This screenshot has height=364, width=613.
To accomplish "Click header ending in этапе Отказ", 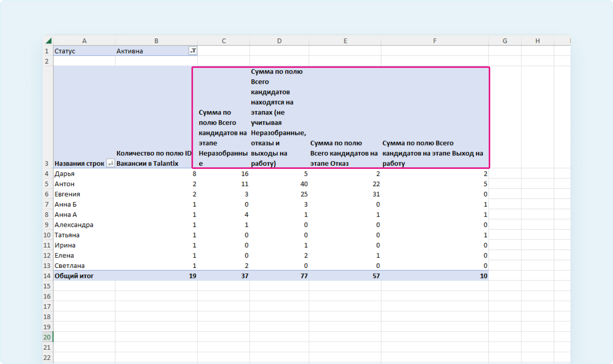I will pyautogui.click(x=344, y=153).
